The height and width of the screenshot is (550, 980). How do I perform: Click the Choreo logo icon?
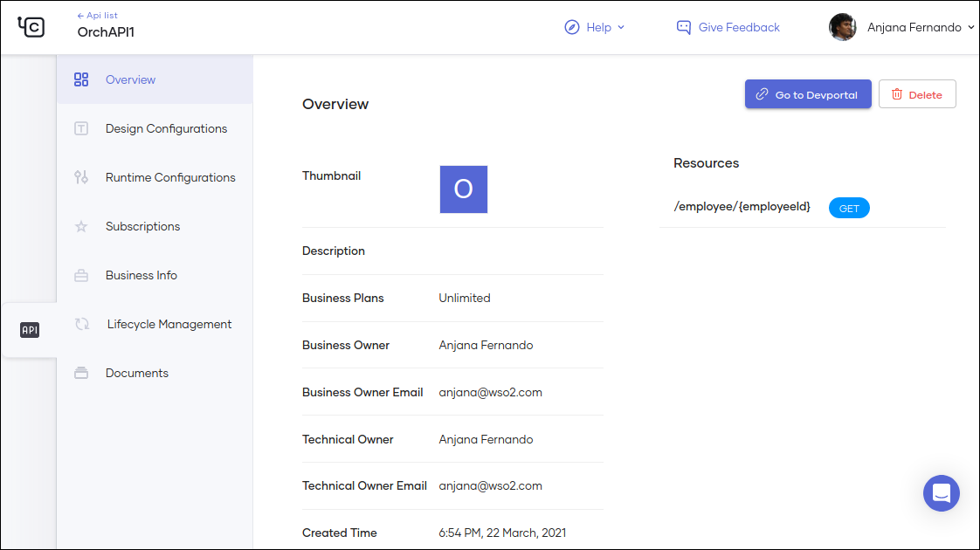pos(31,26)
